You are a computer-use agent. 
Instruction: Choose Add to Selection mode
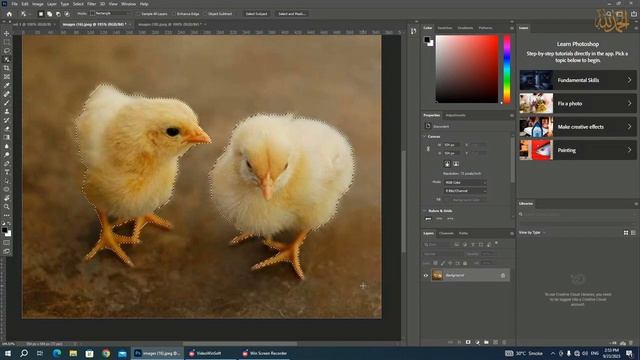[49, 14]
